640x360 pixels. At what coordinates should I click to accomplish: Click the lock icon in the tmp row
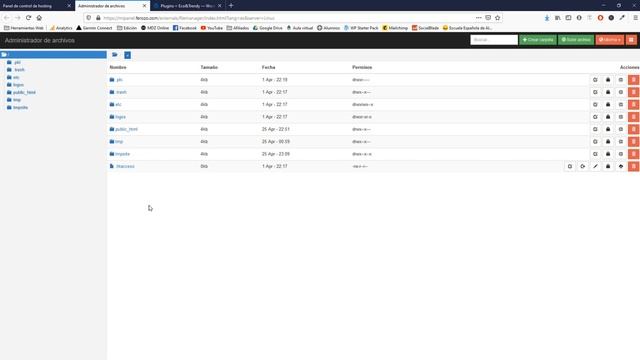(x=608, y=142)
